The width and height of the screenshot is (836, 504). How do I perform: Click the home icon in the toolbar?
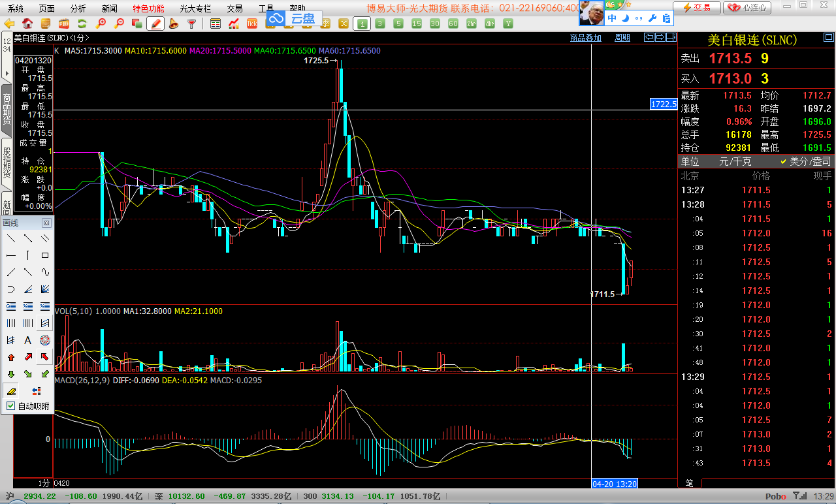28,24
